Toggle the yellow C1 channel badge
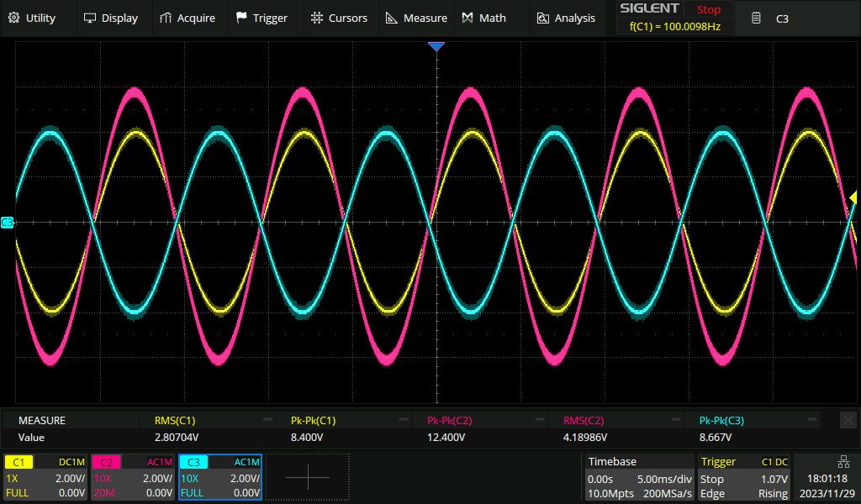 click(x=18, y=462)
